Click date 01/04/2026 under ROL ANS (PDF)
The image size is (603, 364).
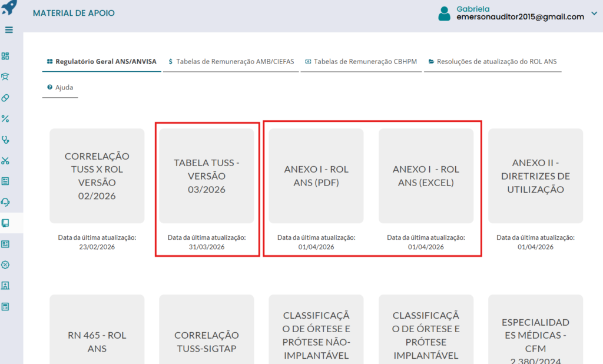point(316,247)
